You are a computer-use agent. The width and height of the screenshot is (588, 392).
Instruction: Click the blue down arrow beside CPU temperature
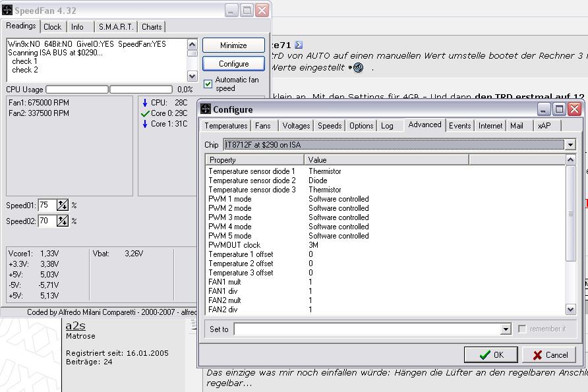[x=145, y=103]
